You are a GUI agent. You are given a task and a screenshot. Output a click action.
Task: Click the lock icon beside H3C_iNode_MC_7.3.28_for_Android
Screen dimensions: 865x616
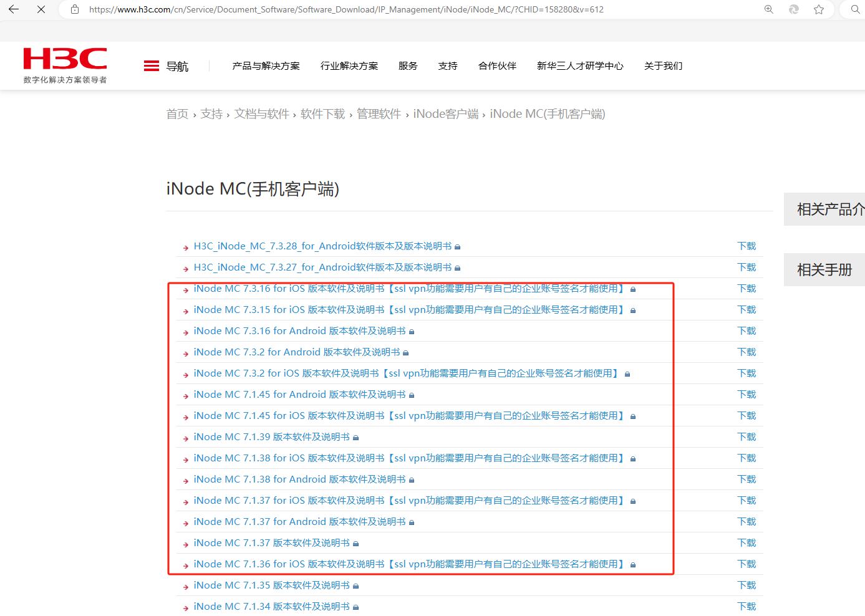coord(457,247)
